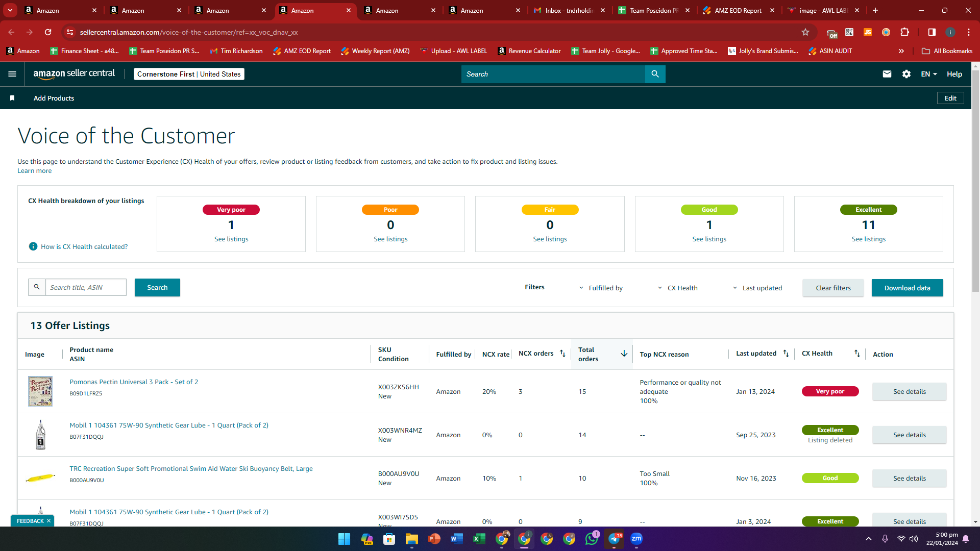Open the Windows Start menu
This screenshot has width=980, height=551.
pos(344,539)
